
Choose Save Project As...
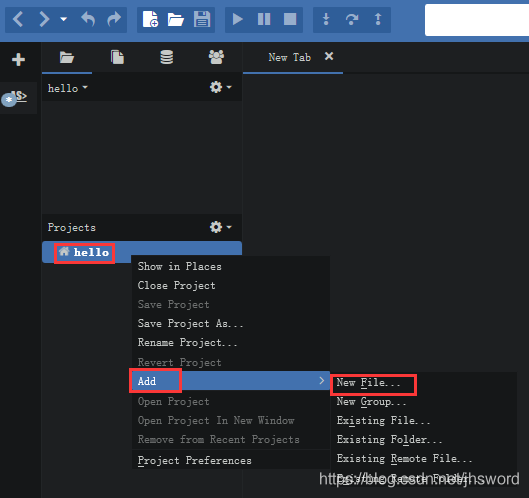click(230, 324)
